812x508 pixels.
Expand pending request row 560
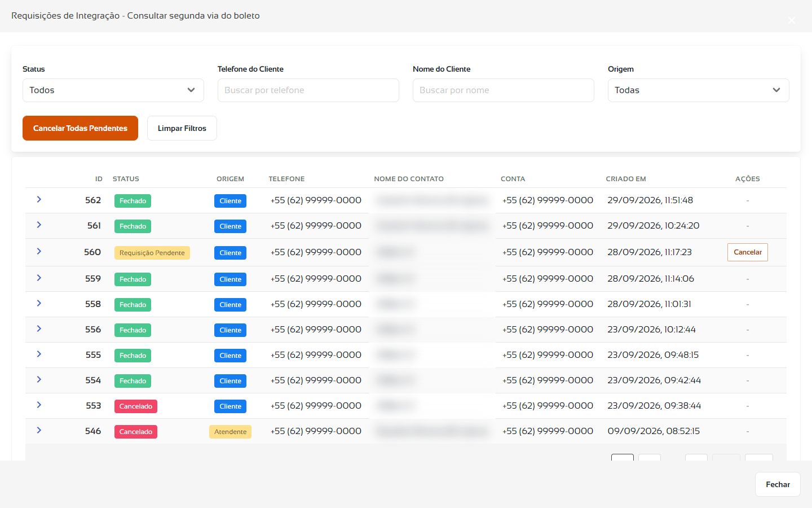(39, 251)
